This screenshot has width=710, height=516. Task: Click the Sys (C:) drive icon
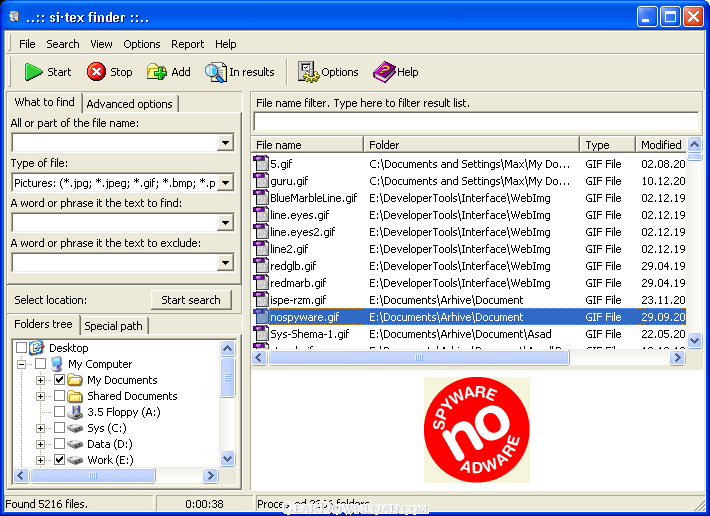tap(75, 428)
